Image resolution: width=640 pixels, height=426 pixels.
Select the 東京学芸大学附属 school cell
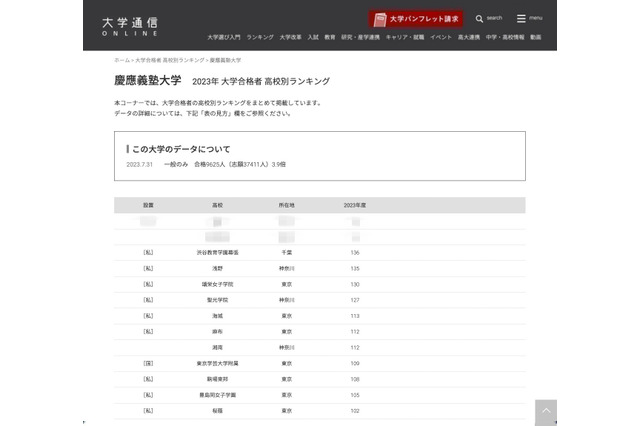point(218,363)
